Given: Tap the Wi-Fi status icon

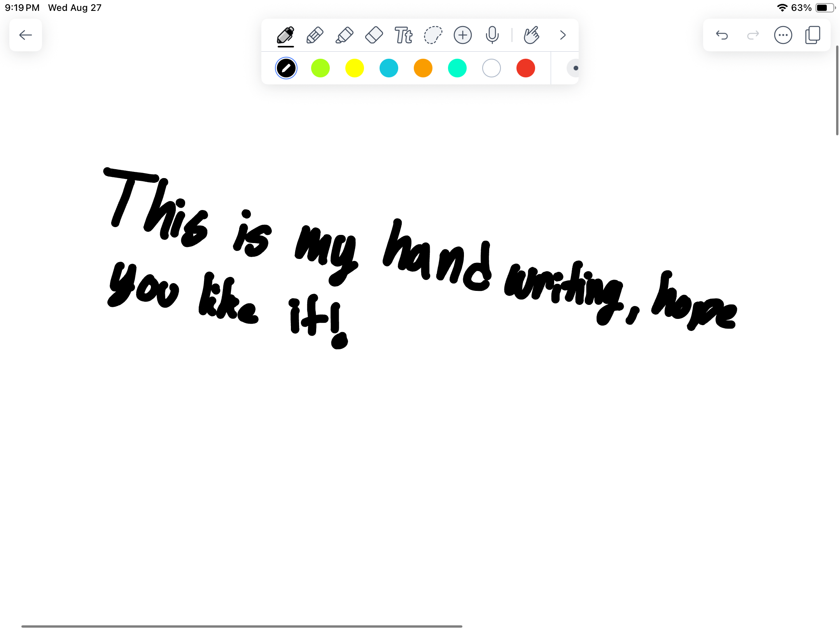Looking at the screenshot, I should [x=782, y=8].
